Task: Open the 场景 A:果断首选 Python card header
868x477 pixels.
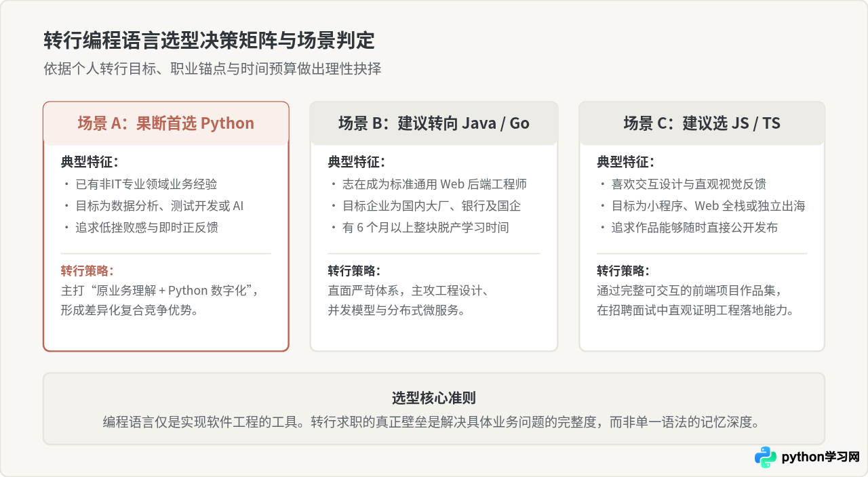Action: [x=166, y=123]
